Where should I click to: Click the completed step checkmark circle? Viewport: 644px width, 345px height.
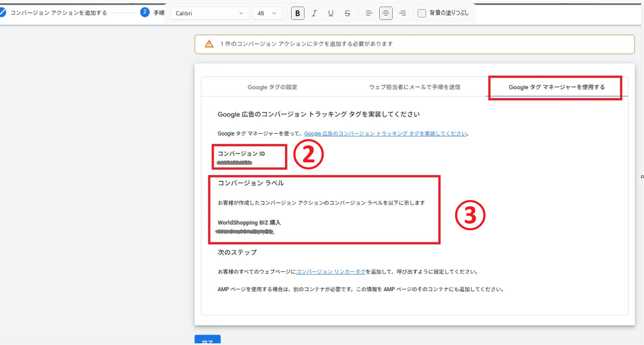click(x=2, y=12)
